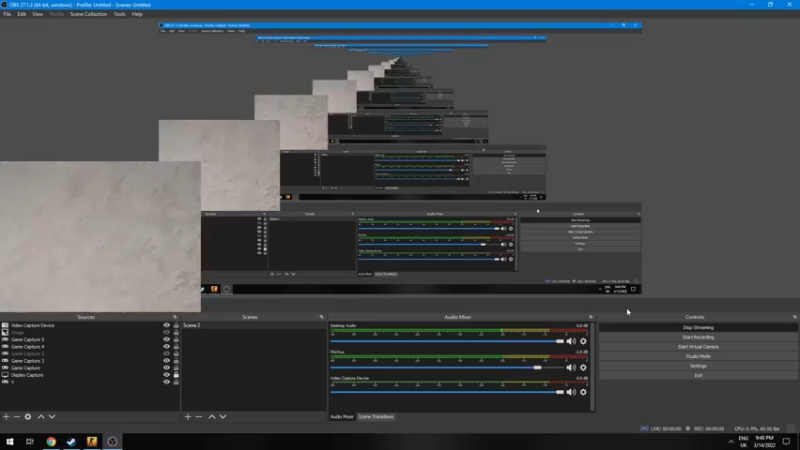Open Desktop Audio settings gear
This screenshot has height=450, width=800.
point(583,341)
